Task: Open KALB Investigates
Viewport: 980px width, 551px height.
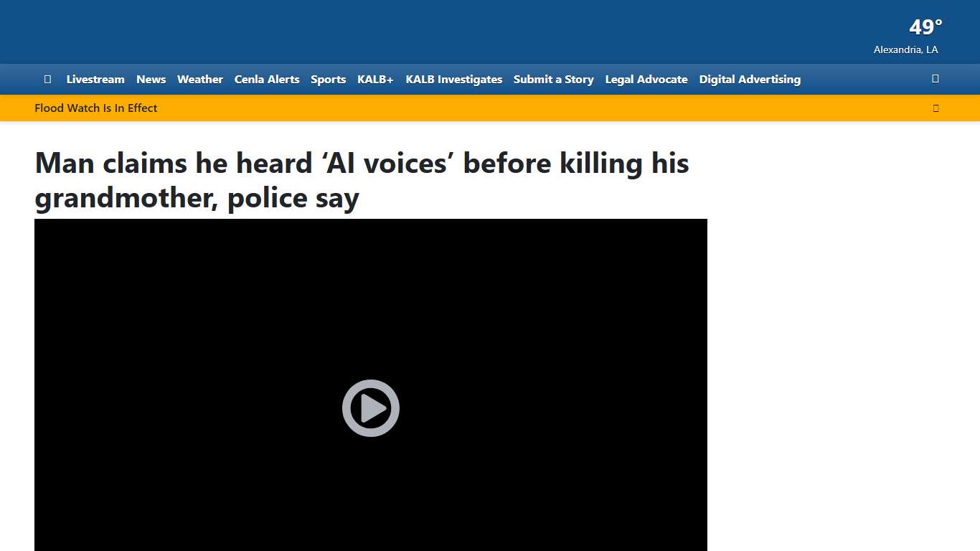Action: click(x=453, y=79)
